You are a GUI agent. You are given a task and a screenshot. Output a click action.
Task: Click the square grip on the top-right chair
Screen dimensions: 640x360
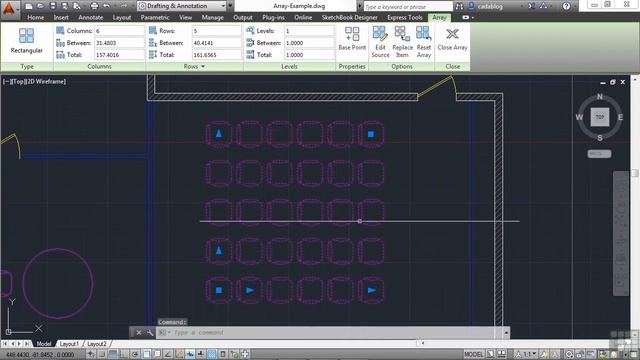click(371, 134)
